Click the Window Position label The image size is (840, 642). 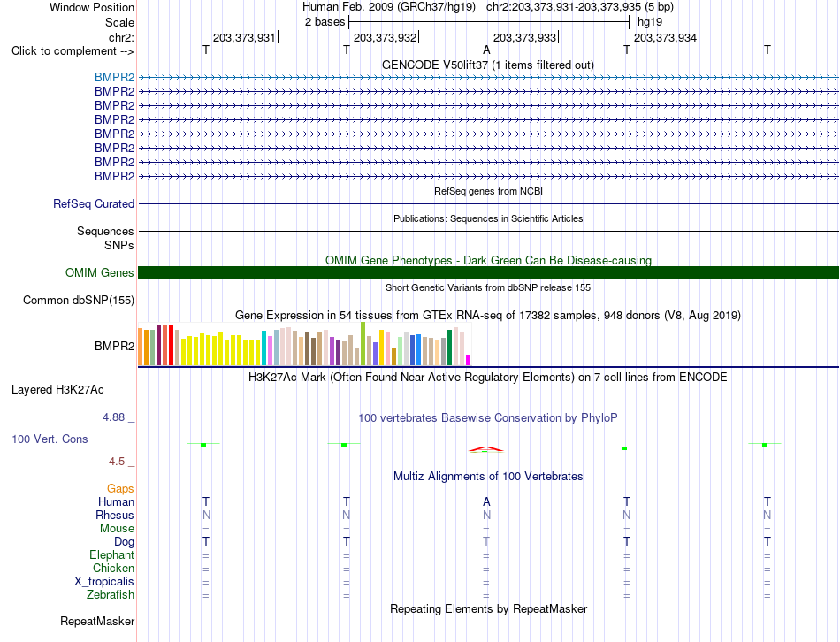coord(92,7)
